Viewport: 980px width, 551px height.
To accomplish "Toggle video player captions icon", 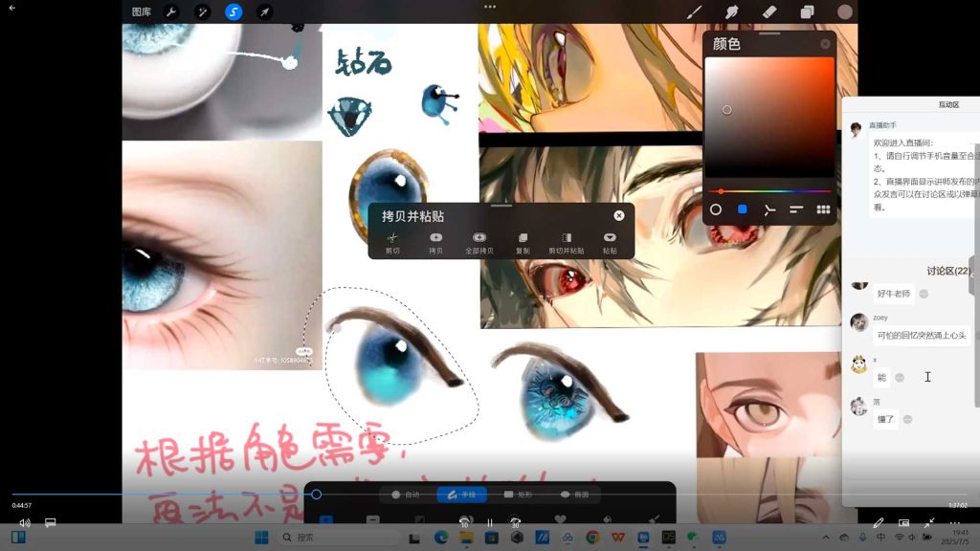I will click(51, 523).
